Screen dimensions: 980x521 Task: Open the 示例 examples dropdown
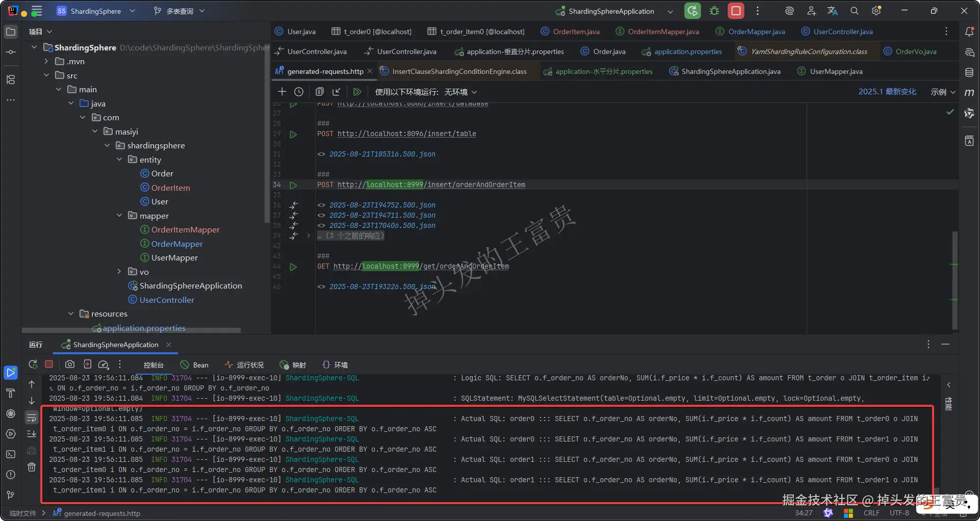click(943, 92)
